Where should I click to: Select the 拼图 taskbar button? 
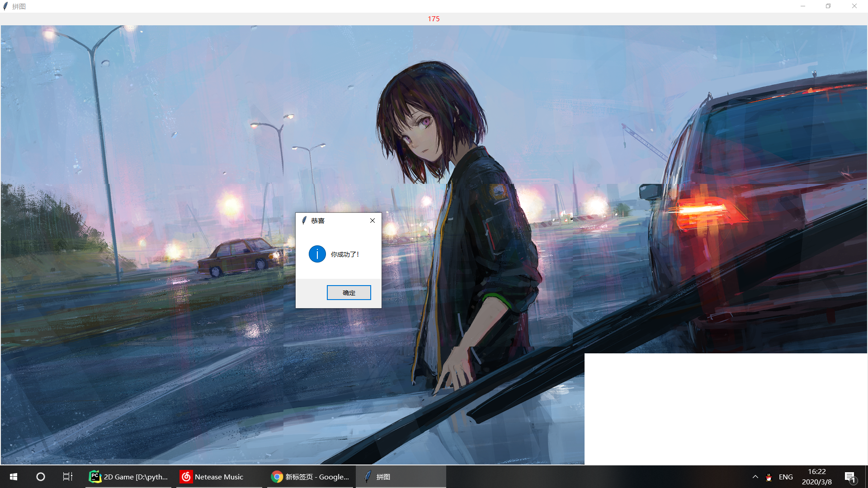click(401, 477)
